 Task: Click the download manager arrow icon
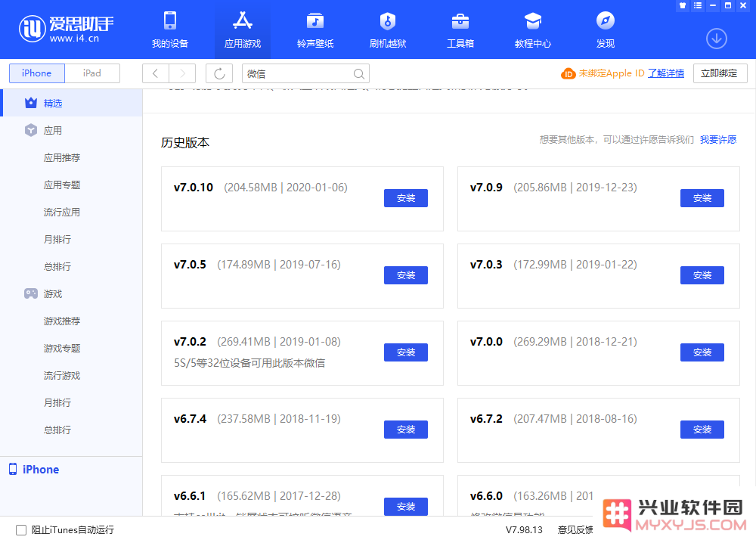(x=717, y=39)
